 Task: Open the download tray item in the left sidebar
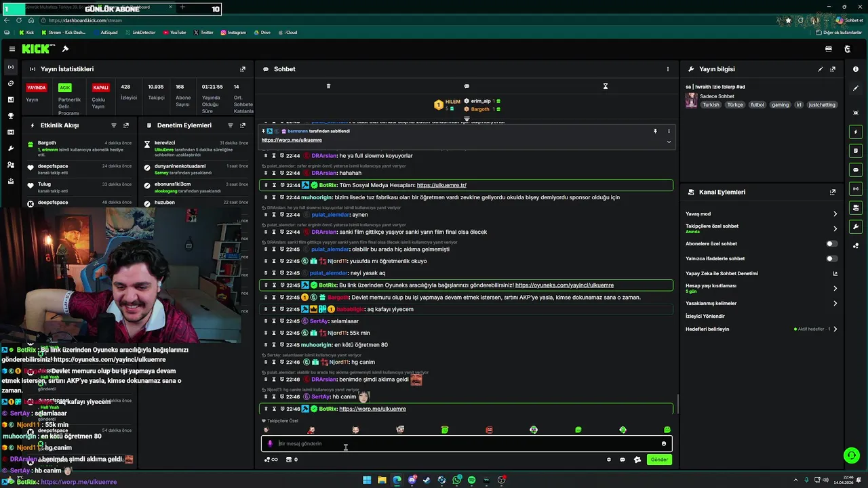pyautogui.click(x=10, y=181)
